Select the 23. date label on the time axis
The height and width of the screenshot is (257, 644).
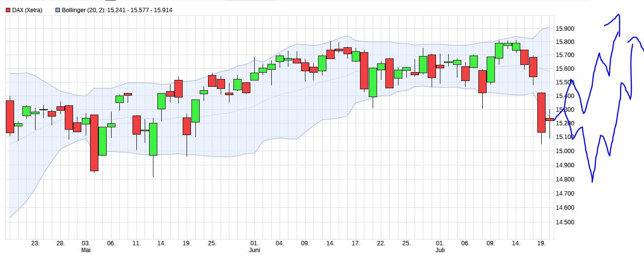35,243
